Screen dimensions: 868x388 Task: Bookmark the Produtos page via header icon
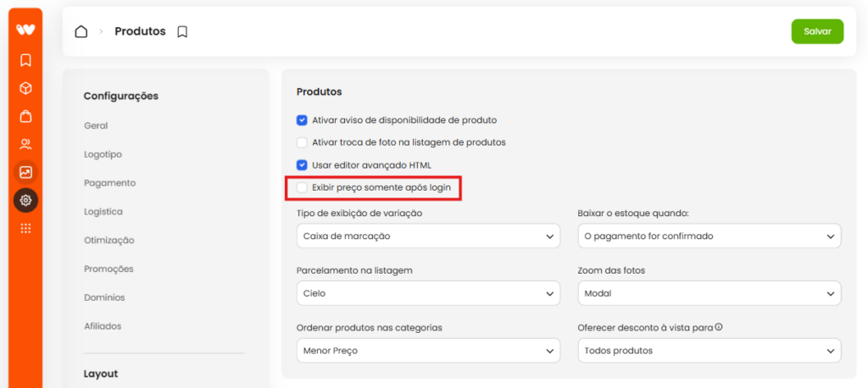182,32
